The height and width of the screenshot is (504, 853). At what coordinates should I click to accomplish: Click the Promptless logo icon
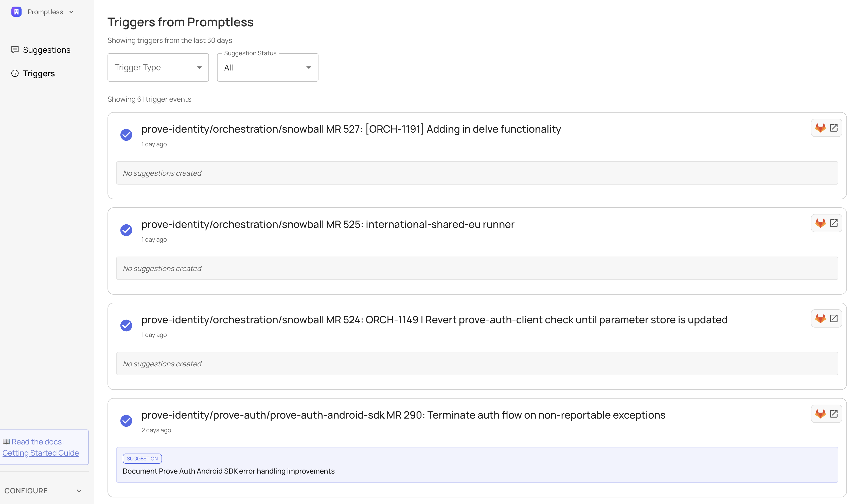16,12
